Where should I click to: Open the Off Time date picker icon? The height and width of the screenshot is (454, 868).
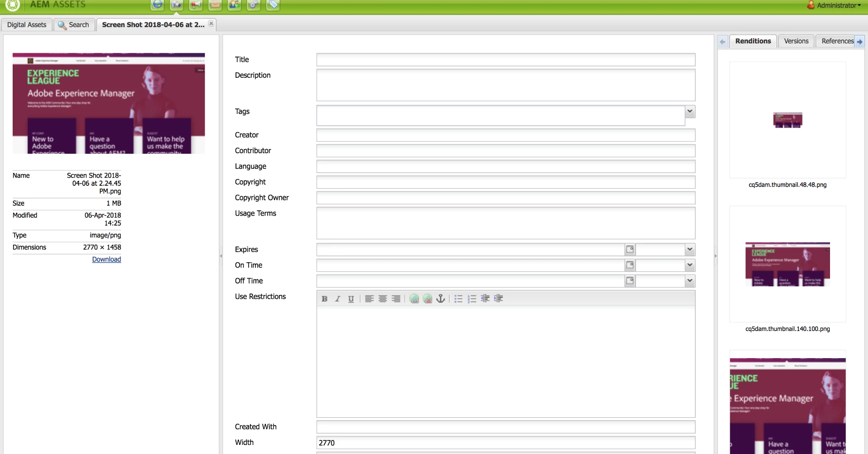point(630,281)
